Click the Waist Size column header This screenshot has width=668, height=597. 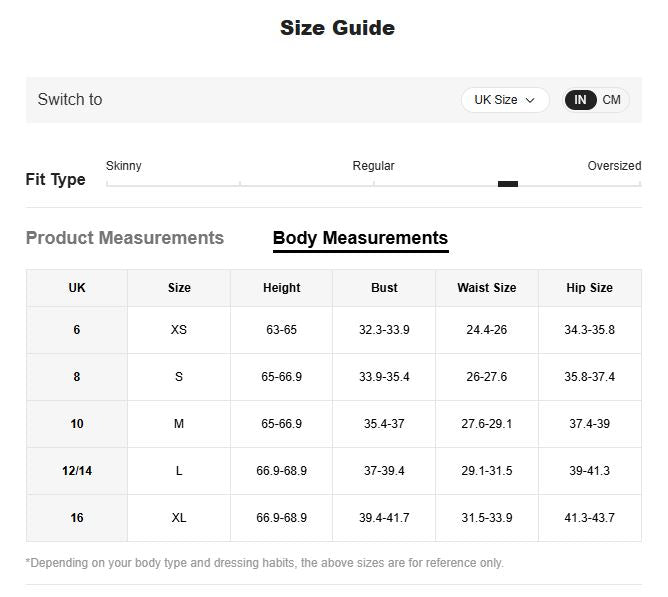(487, 288)
